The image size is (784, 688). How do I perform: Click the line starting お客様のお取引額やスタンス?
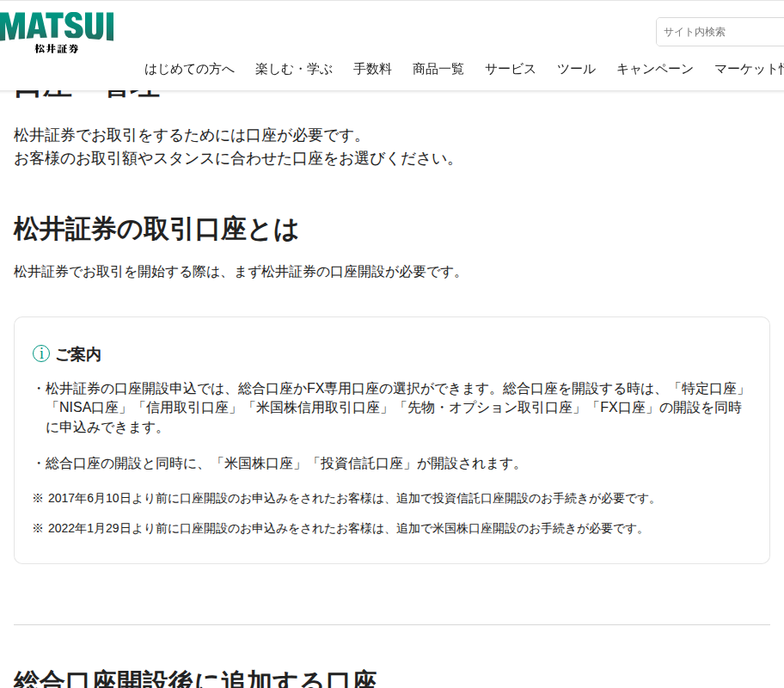tap(235, 158)
